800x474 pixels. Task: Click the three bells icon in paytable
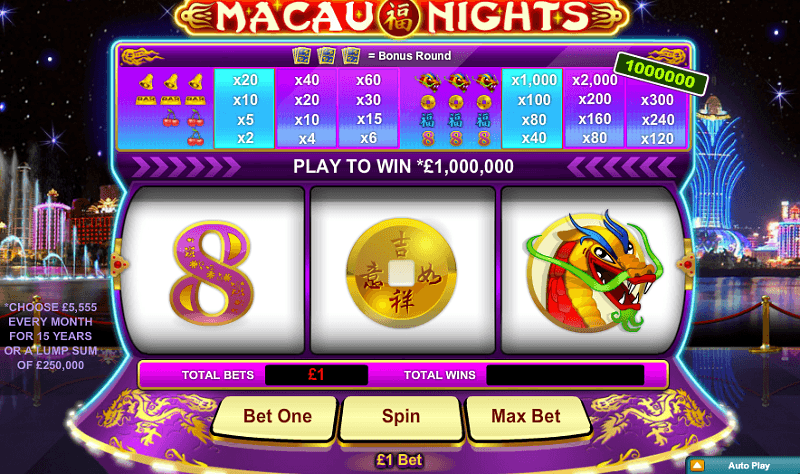[x=170, y=81]
